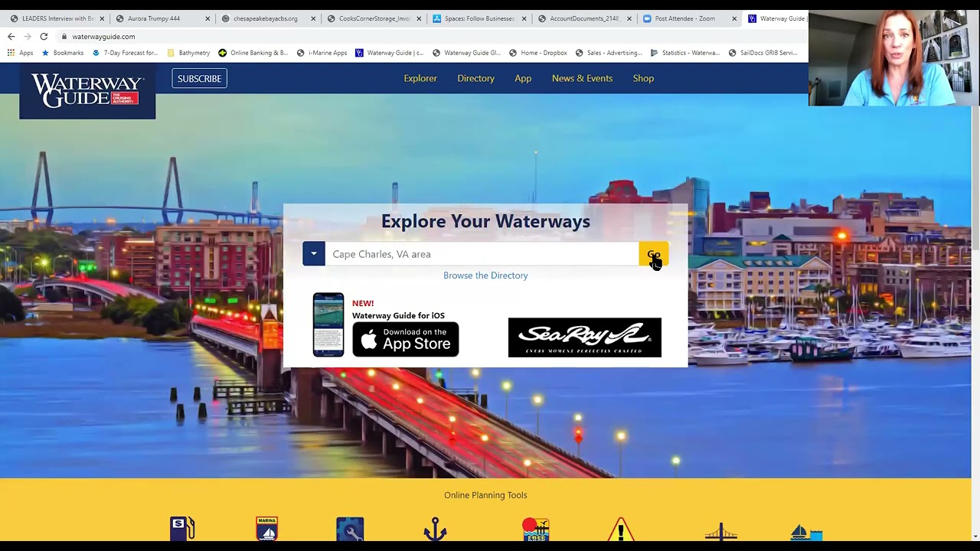Select the wrench and gear services icon
This screenshot has height=551, width=980.
(350, 529)
